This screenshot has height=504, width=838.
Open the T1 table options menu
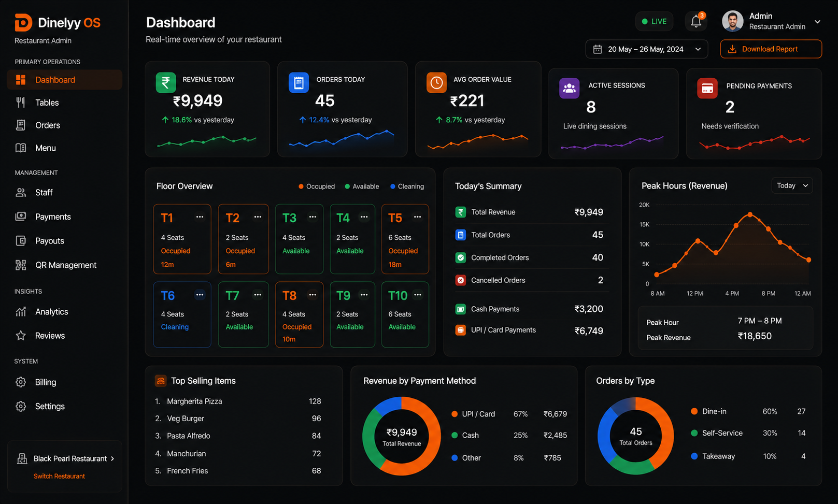pos(200,217)
